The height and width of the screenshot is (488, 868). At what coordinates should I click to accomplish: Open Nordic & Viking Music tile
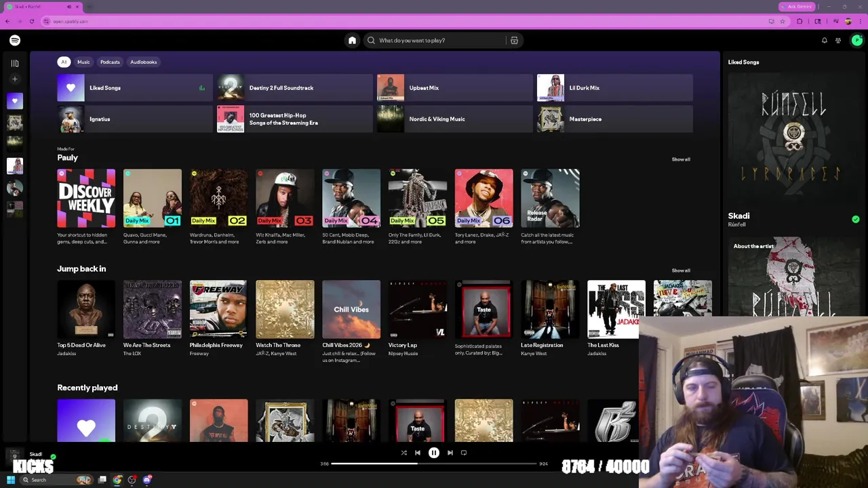pyautogui.click(x=455, y=119)
